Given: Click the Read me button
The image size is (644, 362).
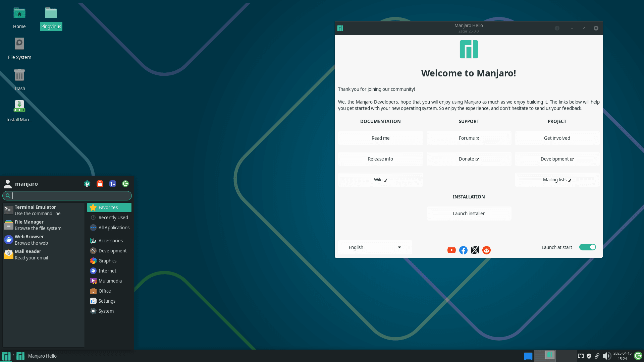Looking at the screenshot, I should (380, 138).
